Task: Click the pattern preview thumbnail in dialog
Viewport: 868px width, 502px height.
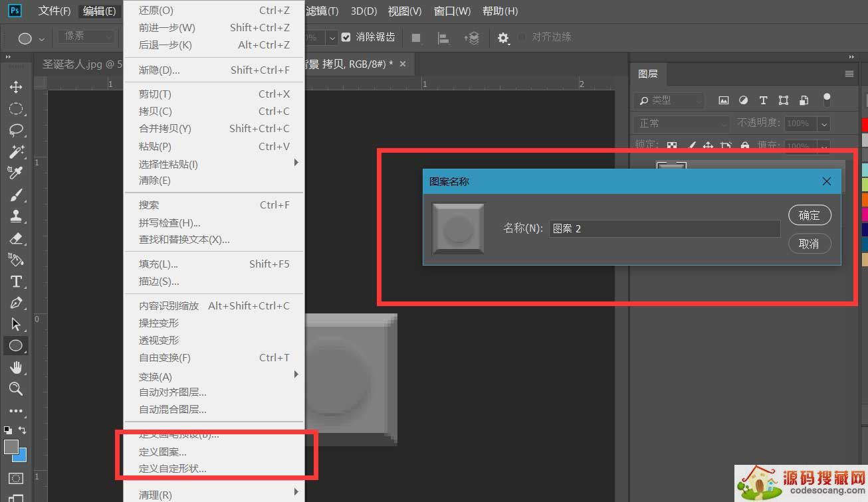Action: coord(458,228)
